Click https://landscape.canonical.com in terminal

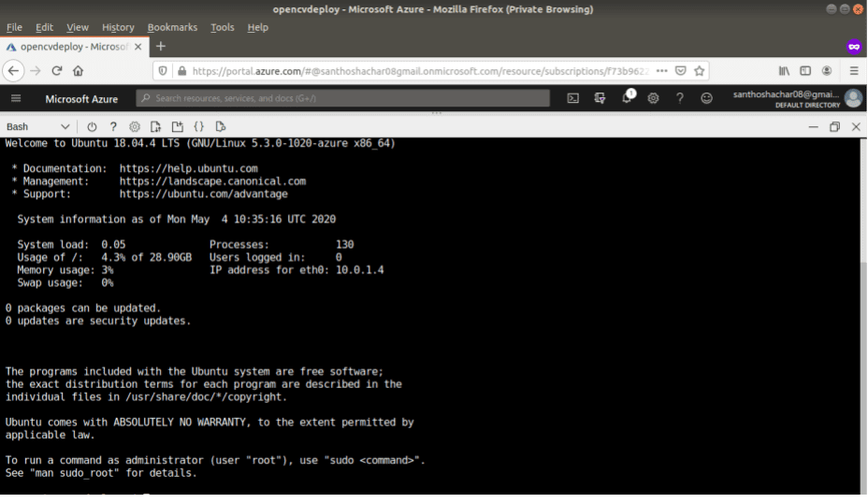tap(212, 181)
